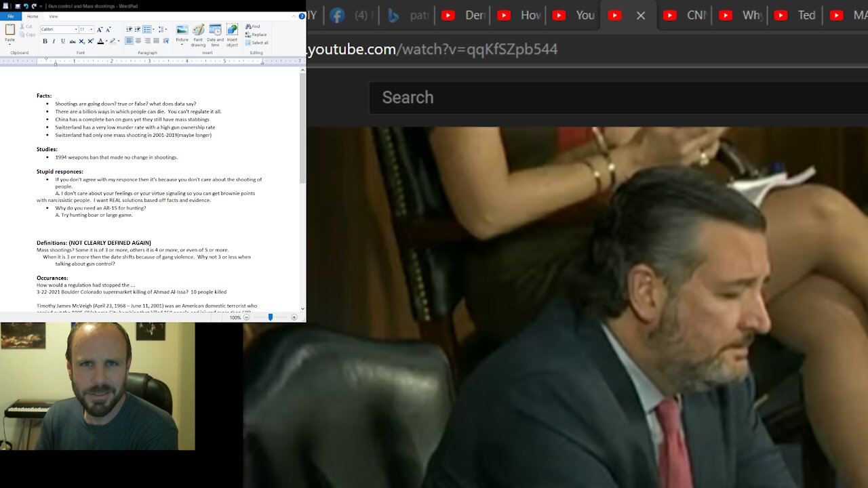Click the YouTube Search field
868x488 pixels.
(618, 98)
